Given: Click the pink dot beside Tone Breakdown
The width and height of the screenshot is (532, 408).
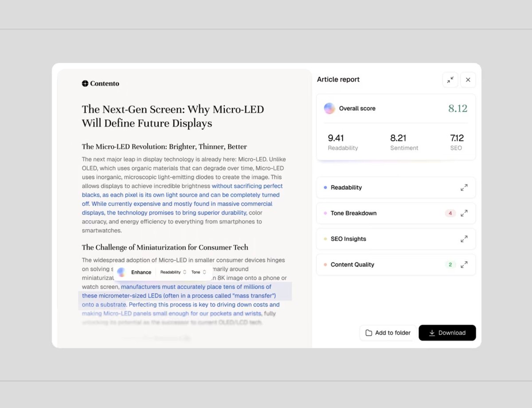Looking at the screenshot, I should 325,213.
